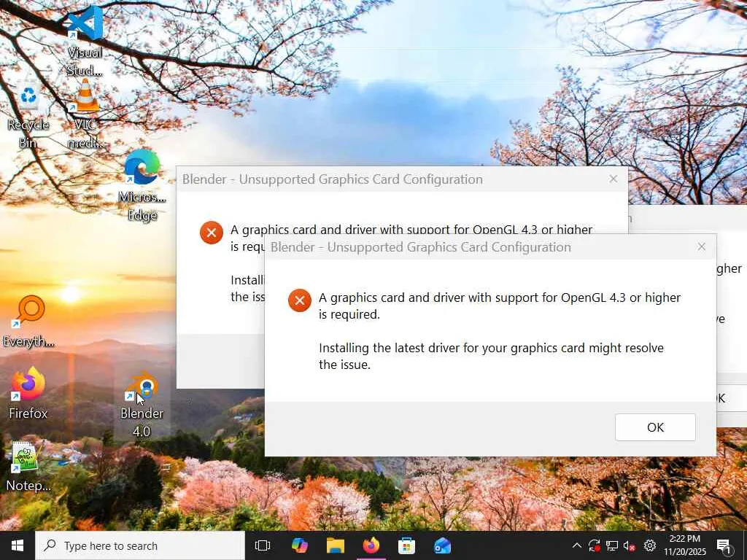The height and width of the screenshot is (560, 747).
Task: Show hidden system tray icons
Action: (576, 545)
